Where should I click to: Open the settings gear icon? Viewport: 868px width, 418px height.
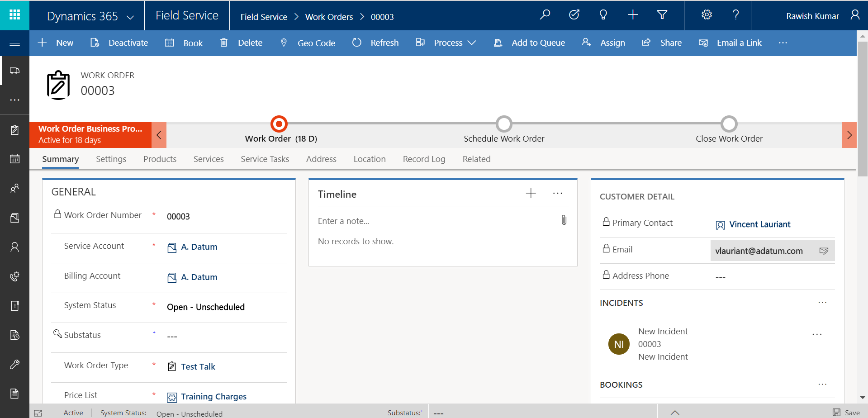pyautogui.click(x=707, y=15)
